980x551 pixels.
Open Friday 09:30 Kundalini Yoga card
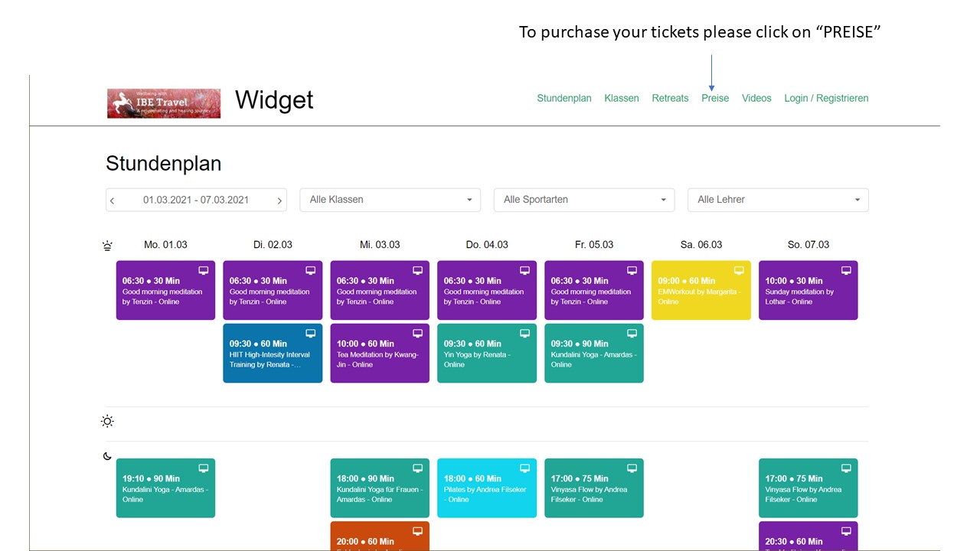tap(594, 353)
